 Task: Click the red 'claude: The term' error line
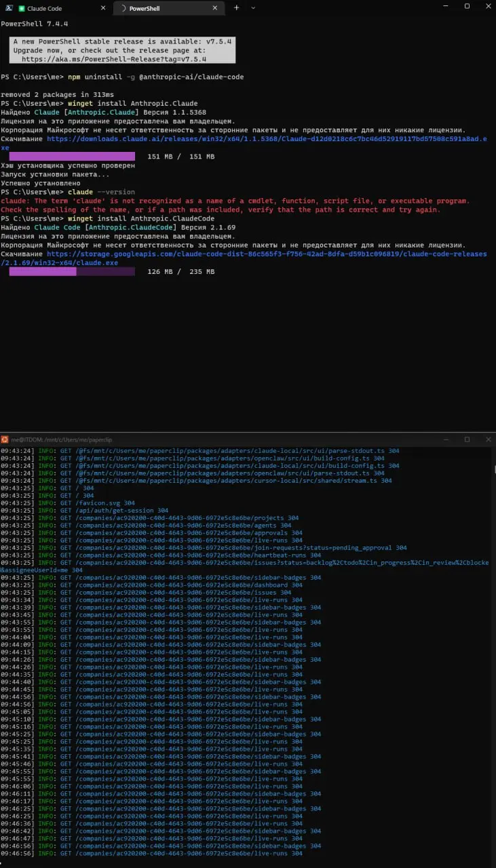235,201
